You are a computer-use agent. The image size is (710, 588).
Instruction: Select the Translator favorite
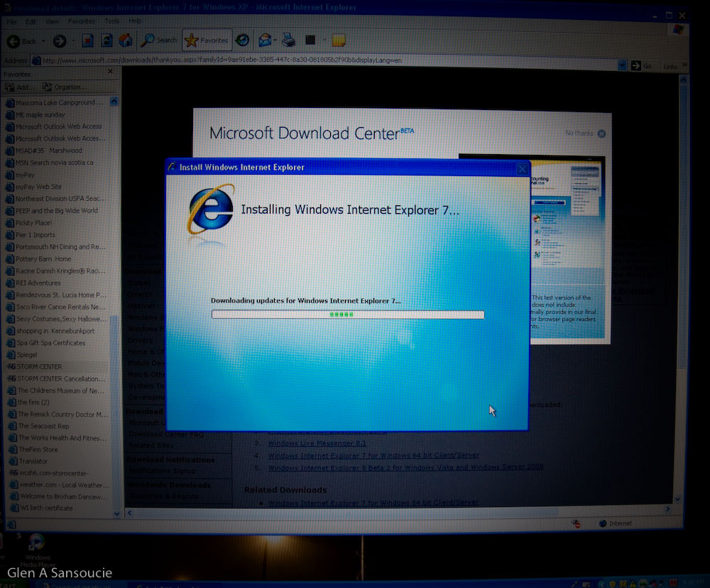click(x=33, y=461)
